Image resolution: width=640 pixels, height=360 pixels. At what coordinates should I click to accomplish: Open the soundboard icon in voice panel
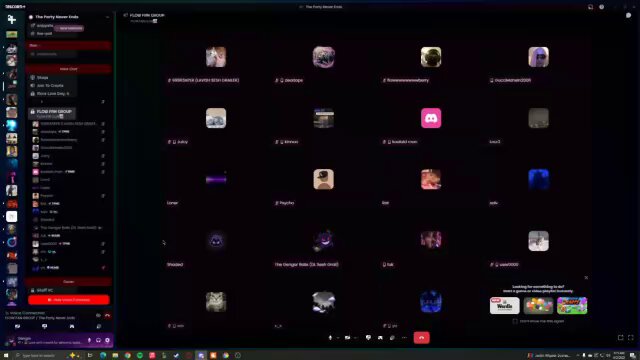coord(99,327)
